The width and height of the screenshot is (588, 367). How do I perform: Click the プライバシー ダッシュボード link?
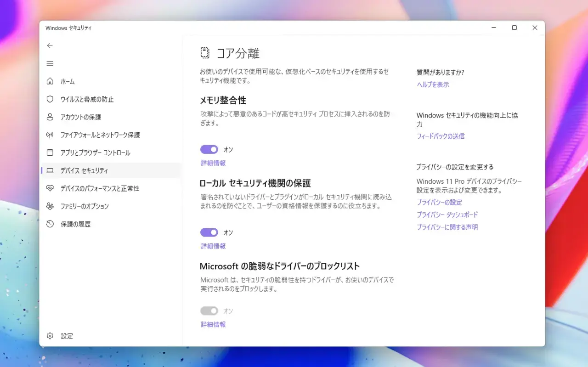coord(447,215)
